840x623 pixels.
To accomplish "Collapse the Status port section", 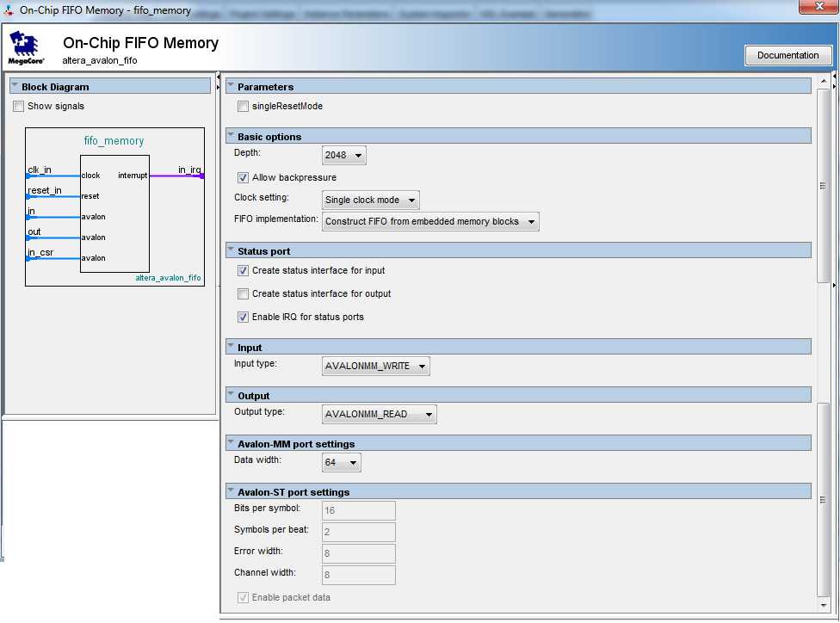I will click(231, 250).
